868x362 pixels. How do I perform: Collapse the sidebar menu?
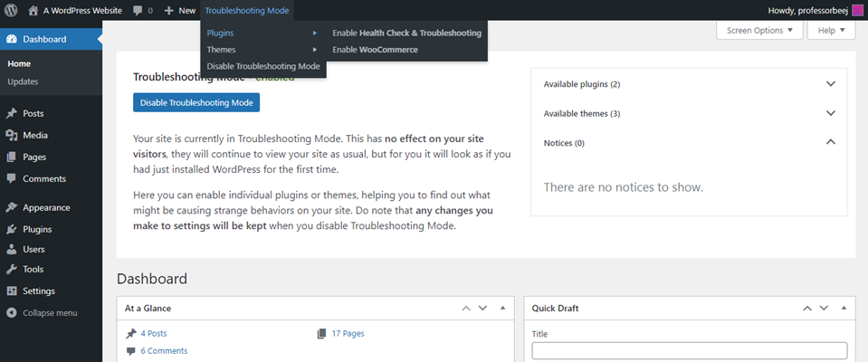(x=49, y=312)
